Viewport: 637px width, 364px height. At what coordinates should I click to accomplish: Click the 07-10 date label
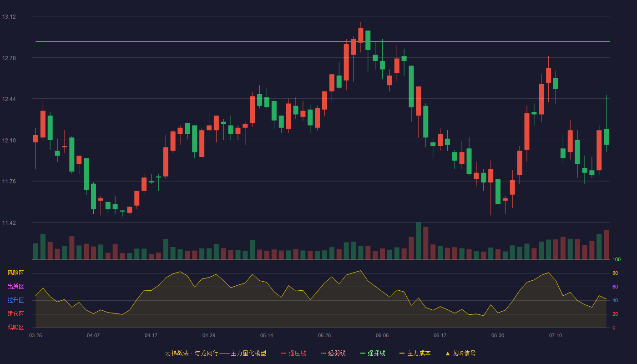point(556,335)
